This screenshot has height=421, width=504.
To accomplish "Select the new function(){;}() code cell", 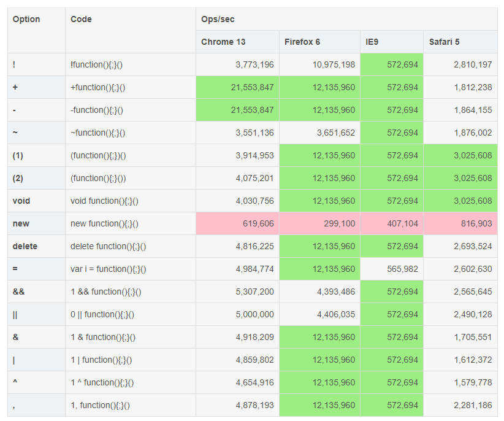I will (x=104, y=223).
